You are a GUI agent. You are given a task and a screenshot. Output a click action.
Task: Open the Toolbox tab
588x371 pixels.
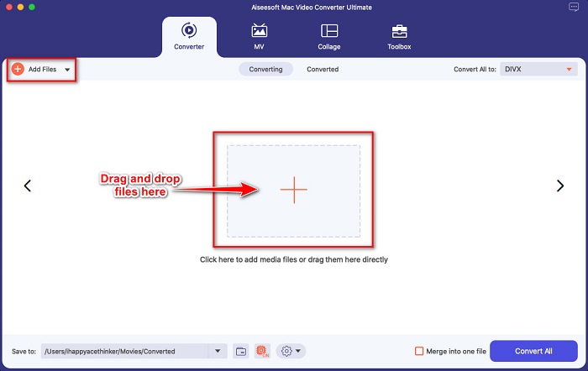coord(399,37)
